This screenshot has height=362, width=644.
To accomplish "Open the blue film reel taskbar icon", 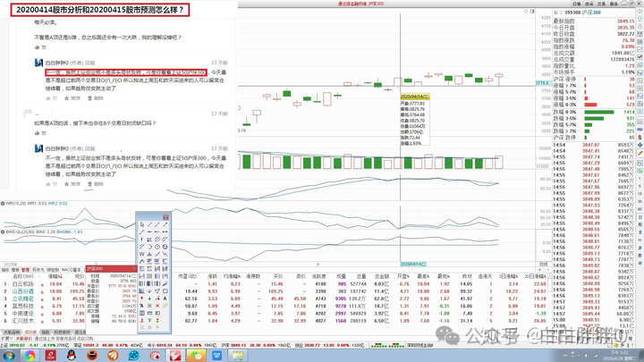I will [x=133, y=356].
